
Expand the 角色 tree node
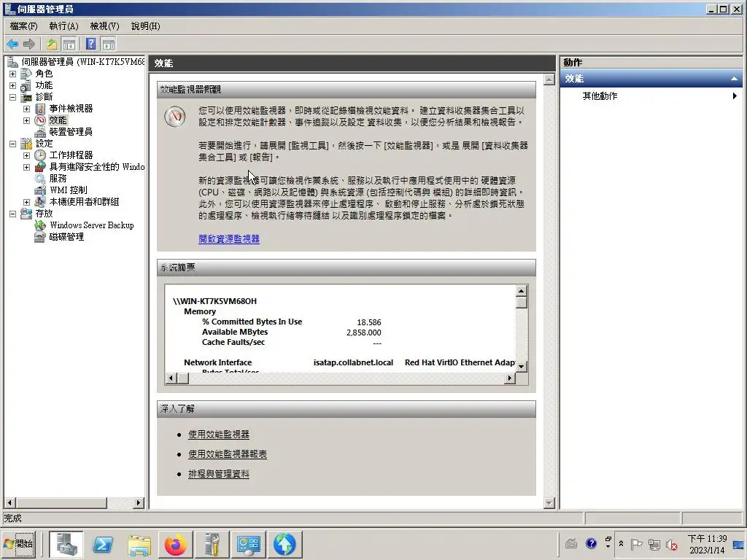(x=13, y=74)
